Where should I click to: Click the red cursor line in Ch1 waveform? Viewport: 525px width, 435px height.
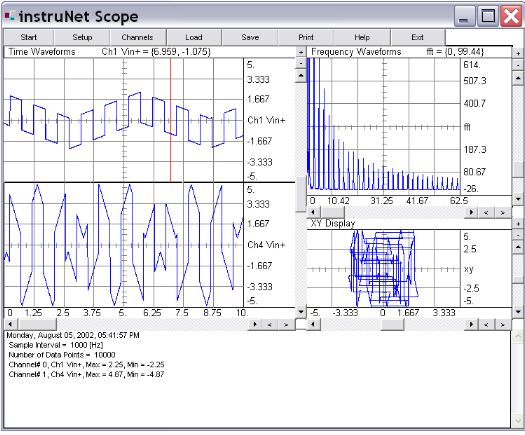(170, 120)
